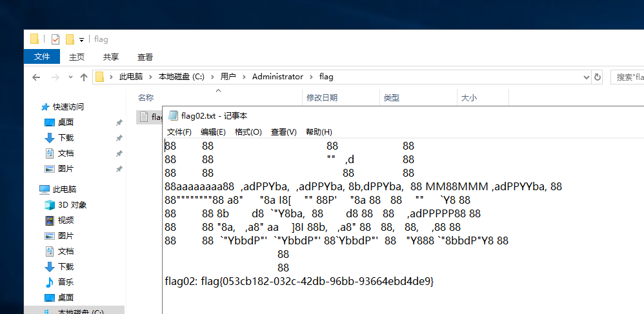
Task: Open 3D 对象 folder in the navigation pane
Action: point(72,205)
